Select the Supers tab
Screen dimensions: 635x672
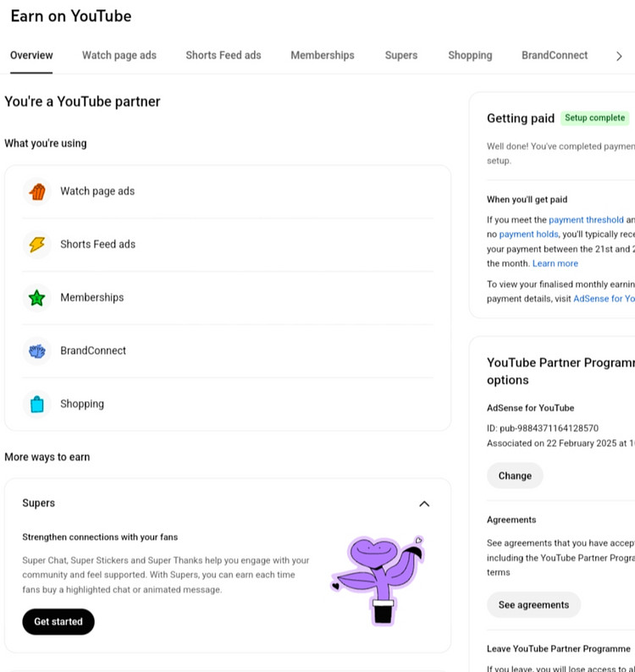(x=401, y=55)
